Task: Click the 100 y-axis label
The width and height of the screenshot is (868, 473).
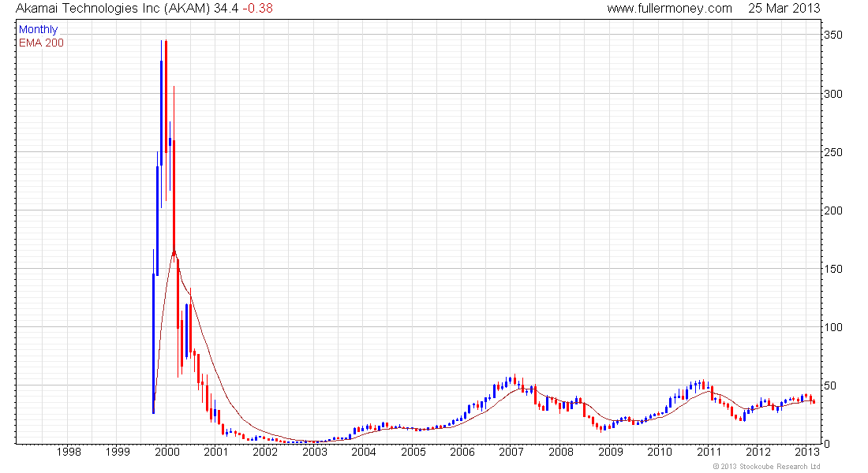Action: [833, 327]
